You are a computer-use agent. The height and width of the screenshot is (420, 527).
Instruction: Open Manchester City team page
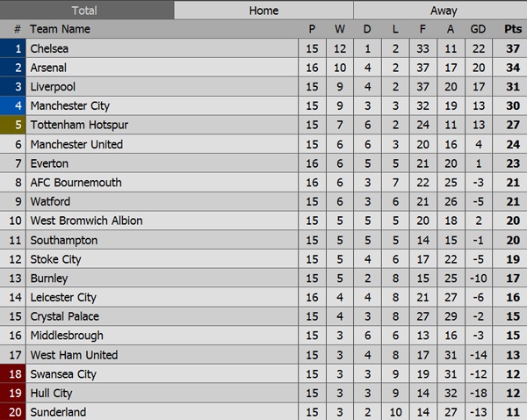69,106
